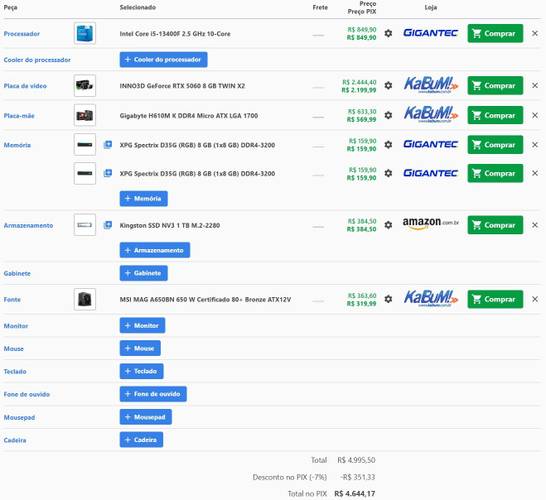Remove the MSI MAG A650BN power supply
The height and width of the screenshot is (500, 546).
tap(535, 299)
